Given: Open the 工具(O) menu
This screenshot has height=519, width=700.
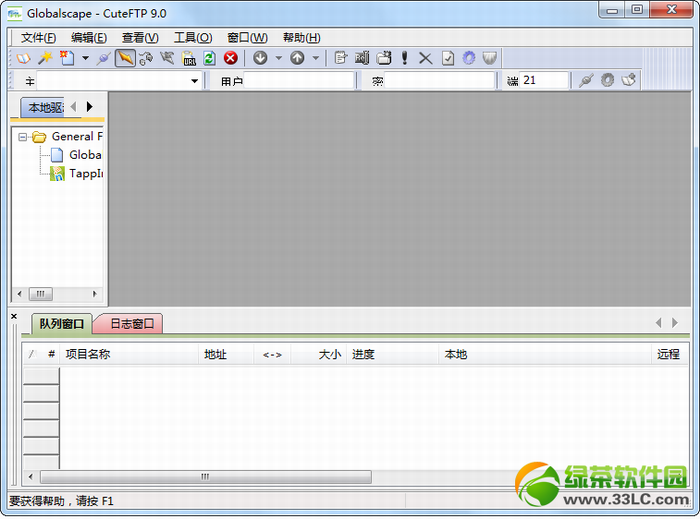Looking at the screenshot, I should click(193, 37).
